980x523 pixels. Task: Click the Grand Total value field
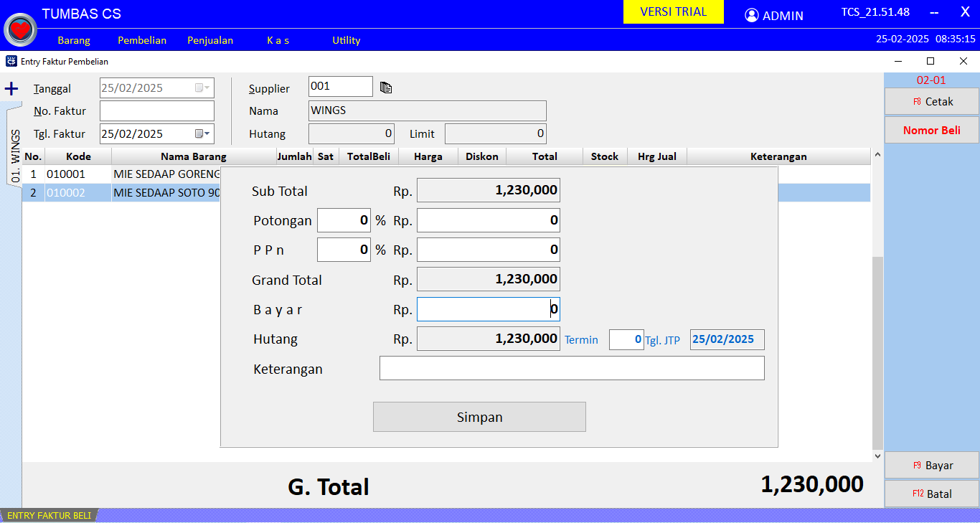coord(488,279)
